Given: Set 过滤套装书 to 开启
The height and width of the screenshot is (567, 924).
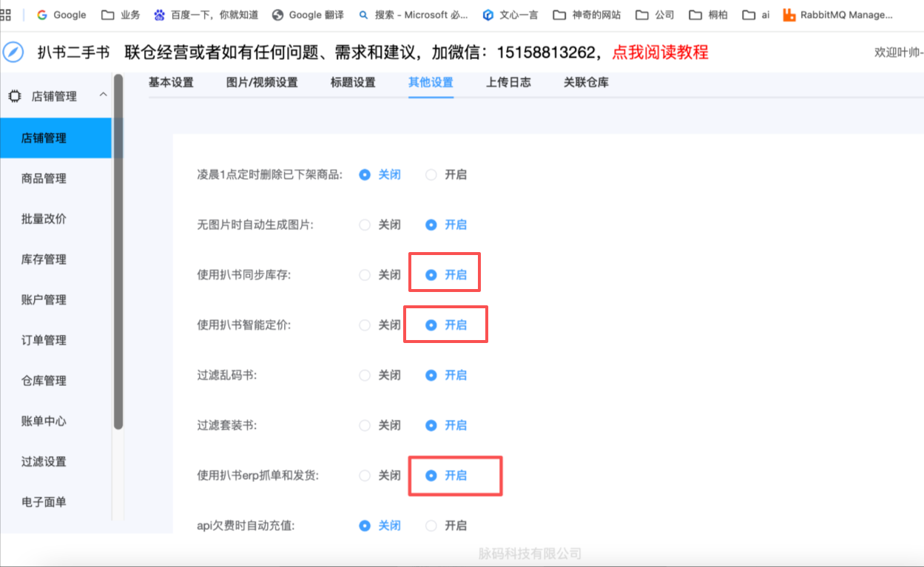Looking at the screenshot, I should 446,426.
